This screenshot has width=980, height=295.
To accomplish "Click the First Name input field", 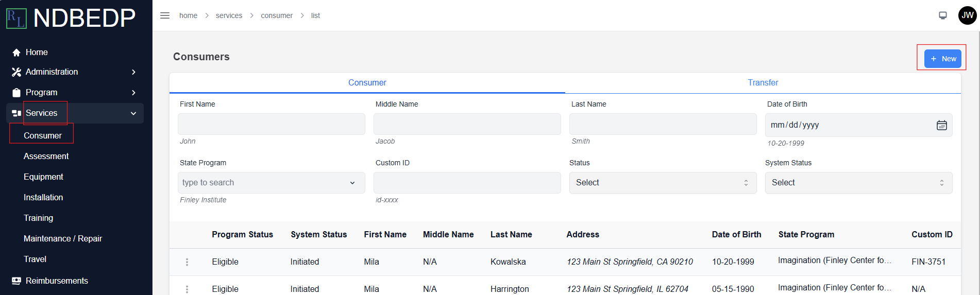I will pyautogui.click(x=272, y=124).
